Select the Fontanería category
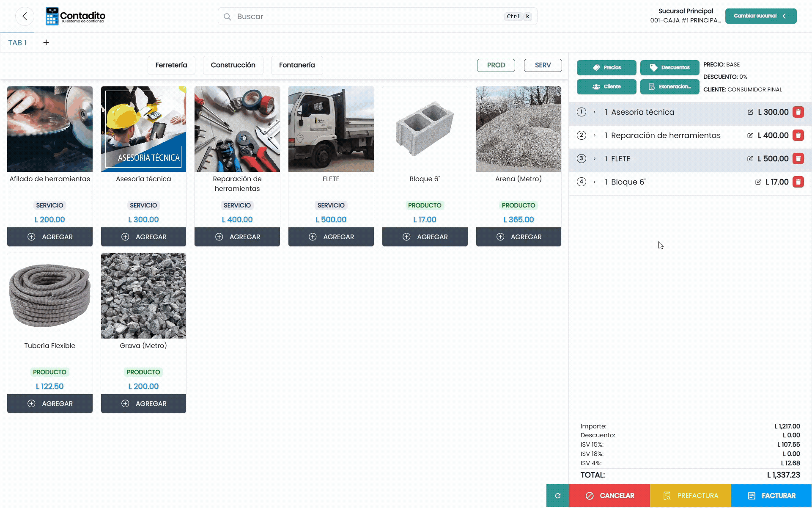The image size is (812, 508). coord(297,65)
